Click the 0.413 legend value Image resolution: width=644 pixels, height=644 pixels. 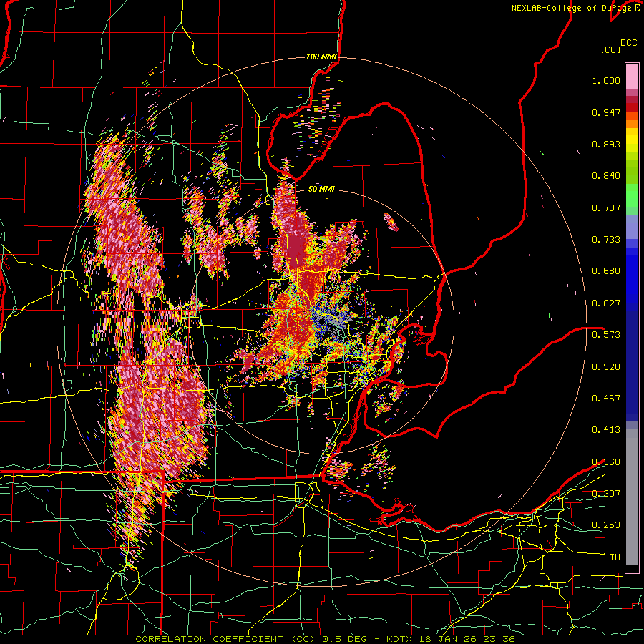tap(606, 430)
